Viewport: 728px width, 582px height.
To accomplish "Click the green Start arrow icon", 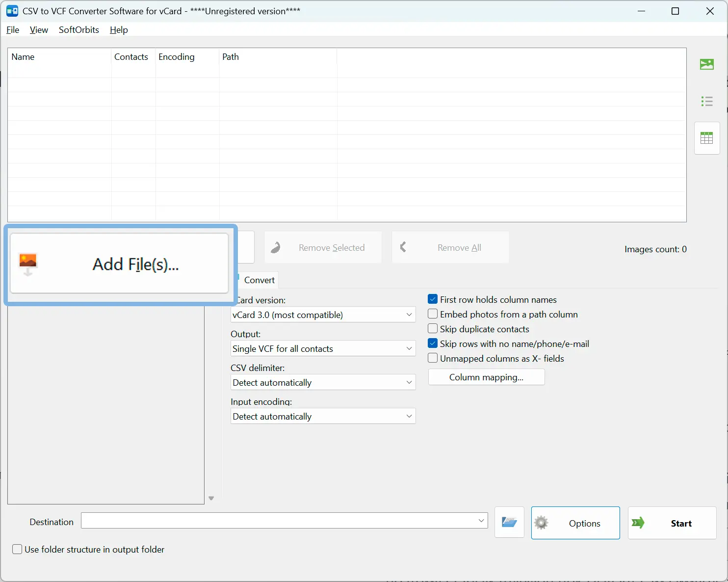I will coord(638,523).
